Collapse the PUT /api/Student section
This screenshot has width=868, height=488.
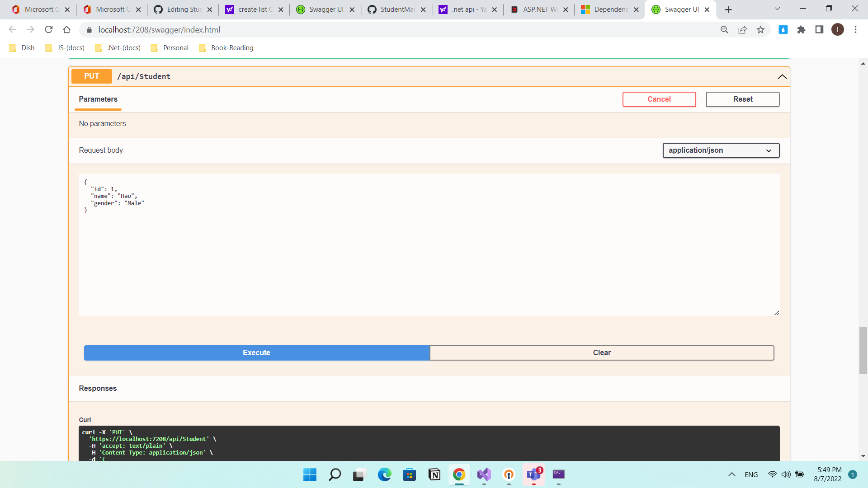(783, 76)
